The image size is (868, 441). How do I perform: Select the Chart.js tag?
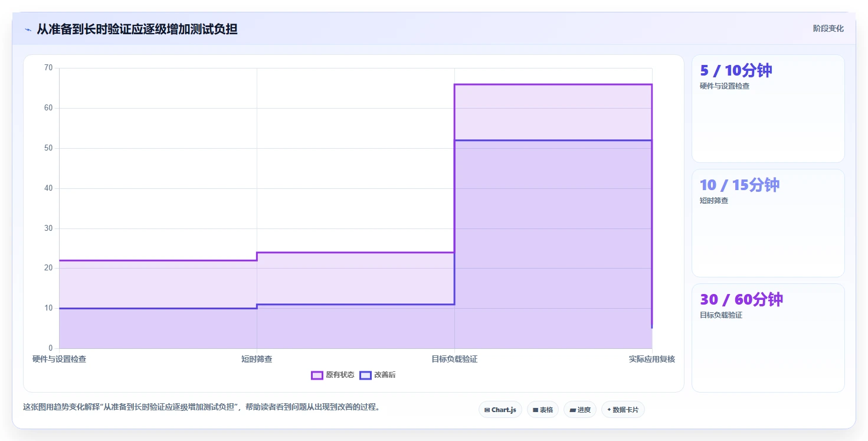[x=500, y=410]
